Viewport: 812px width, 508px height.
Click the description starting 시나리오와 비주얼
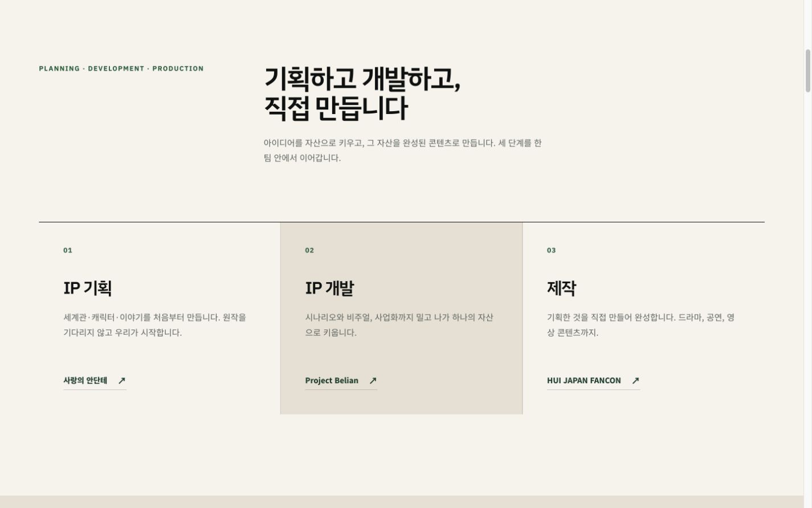[399, 325]
